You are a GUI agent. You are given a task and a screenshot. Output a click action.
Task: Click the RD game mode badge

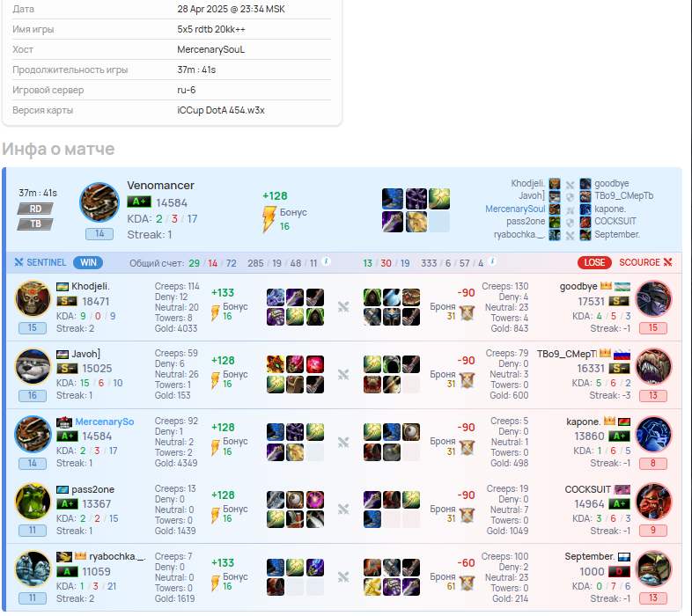pos(35,209)
